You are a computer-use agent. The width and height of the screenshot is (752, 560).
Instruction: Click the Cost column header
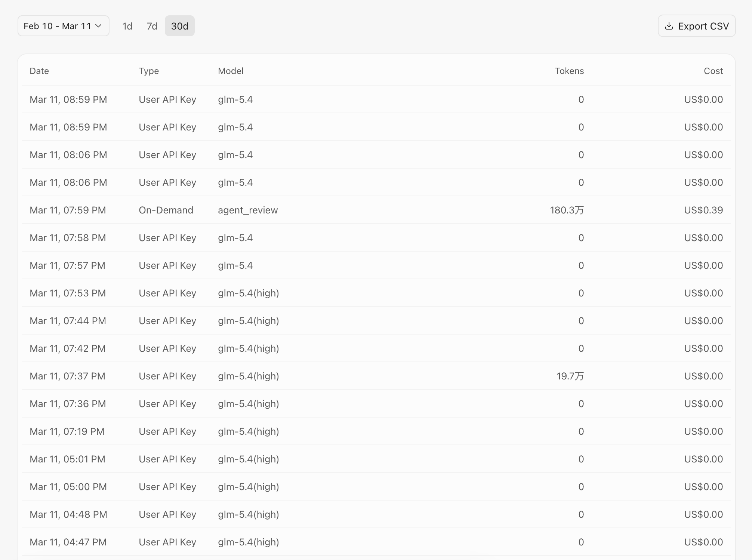coord(713,71)
